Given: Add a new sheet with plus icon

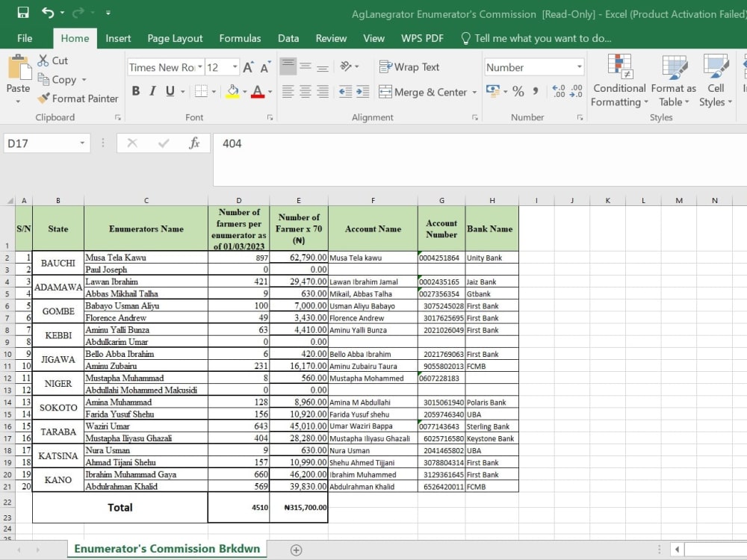Looking at the screenshot, I should pos(296,550).
